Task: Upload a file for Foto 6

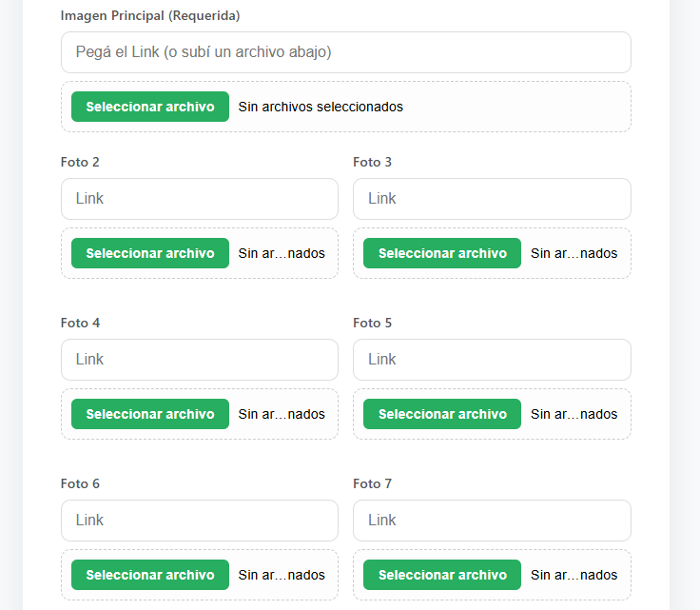Action: tap(150, 575)
